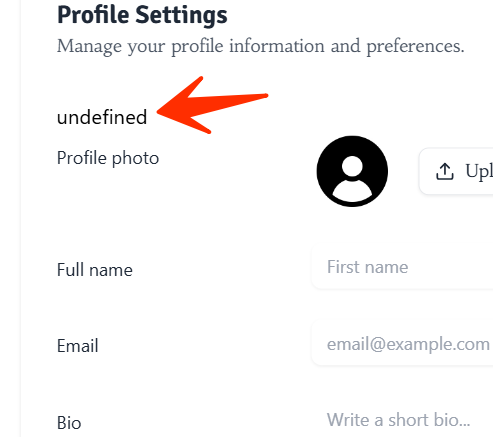The width and height of the screenshot is (493, 437).
Task: Focus the First name input field
Action: coord(402,267)
